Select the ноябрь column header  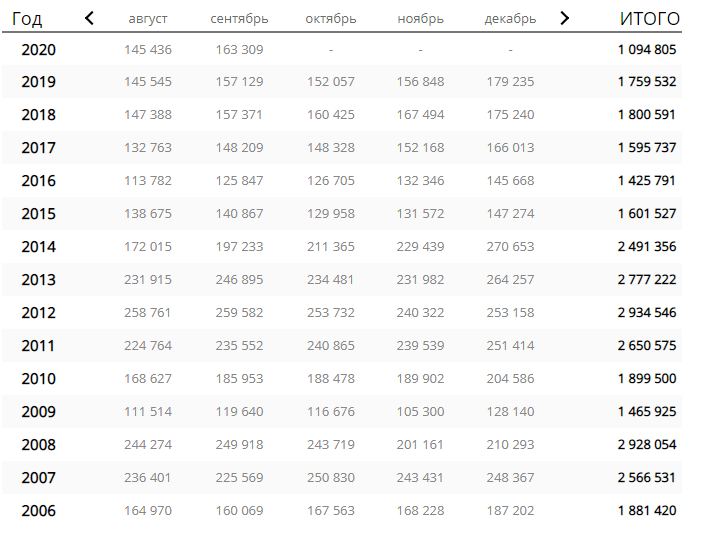(x=420, y=19)
